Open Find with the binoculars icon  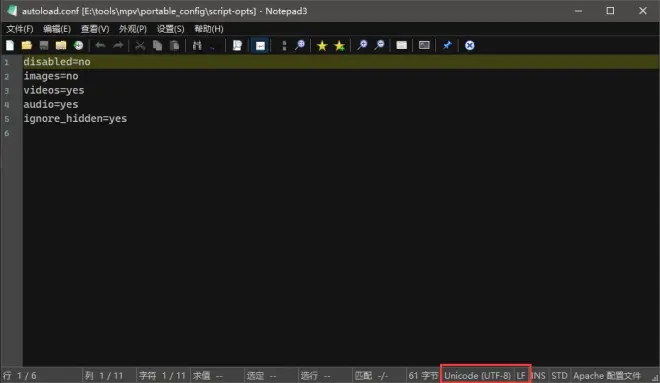[x=197, y=45]
